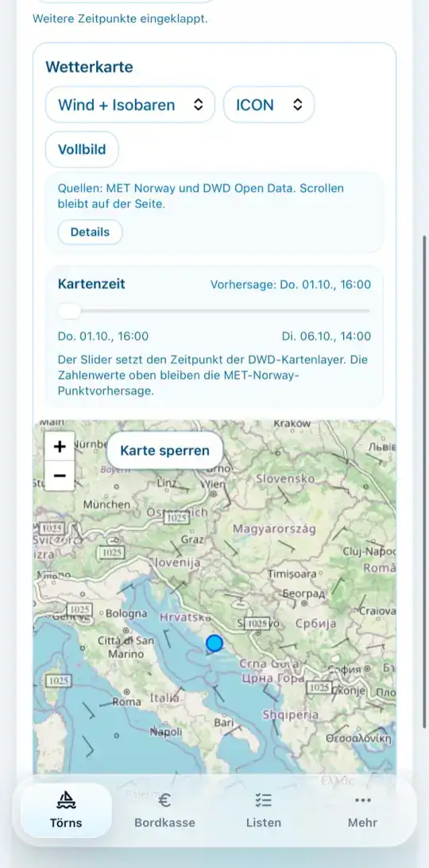429x868 pixels.
Task: Click the Bologna label on the map
Action: point(126,613)
